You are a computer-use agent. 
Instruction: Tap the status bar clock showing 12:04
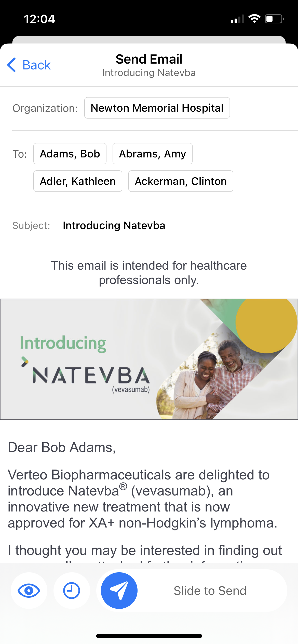tap(39, 19)
